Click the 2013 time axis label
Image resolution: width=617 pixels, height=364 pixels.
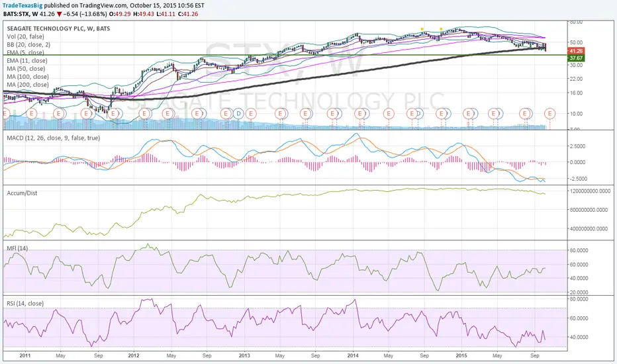pos(244,355)
